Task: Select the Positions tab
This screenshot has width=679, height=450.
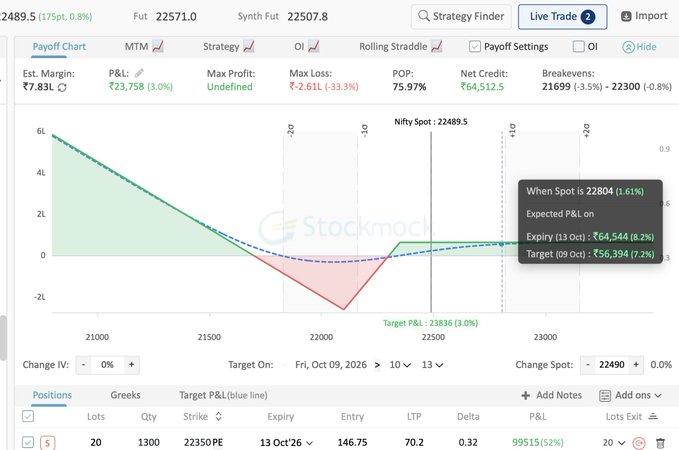Action: pos(52,395)
